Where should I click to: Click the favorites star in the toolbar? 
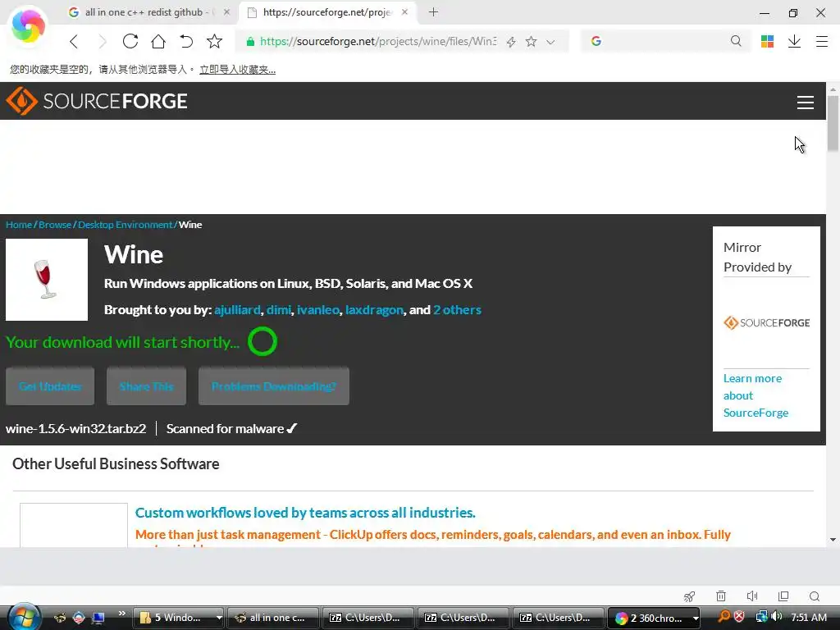tap(214, 41)
